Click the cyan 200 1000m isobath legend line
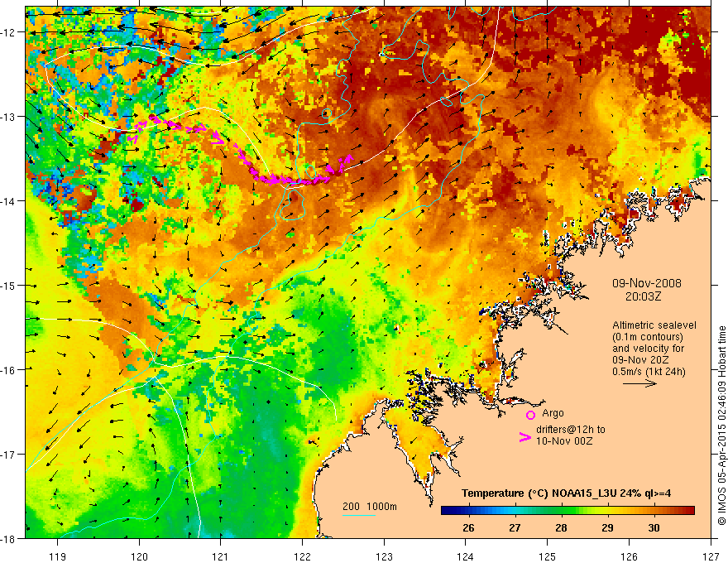Screen dimensions: 728x563 coord(359,515)
